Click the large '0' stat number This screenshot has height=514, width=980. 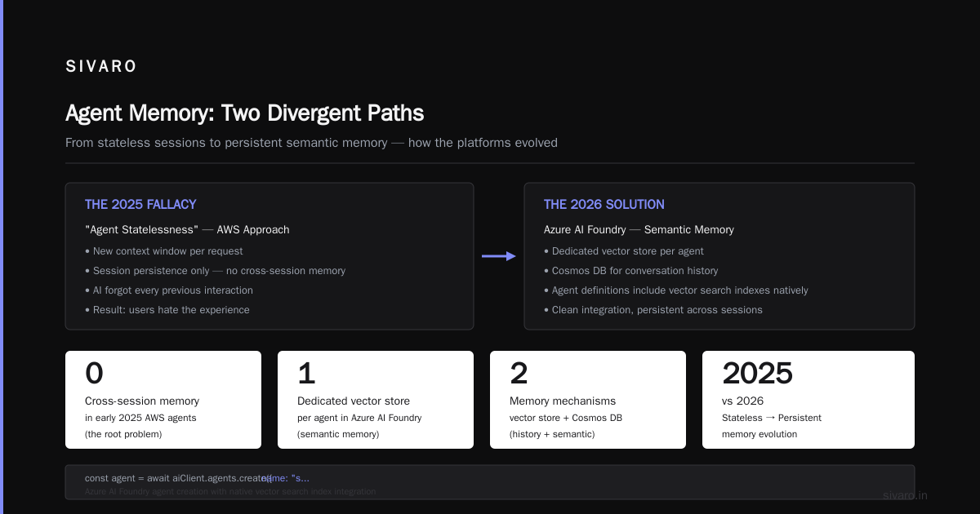tap(94, 373)
